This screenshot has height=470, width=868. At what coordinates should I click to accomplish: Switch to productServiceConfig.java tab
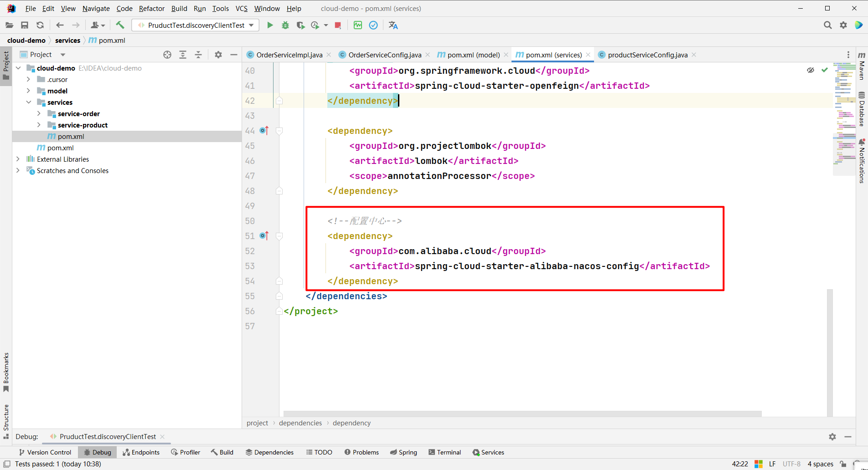647,55
